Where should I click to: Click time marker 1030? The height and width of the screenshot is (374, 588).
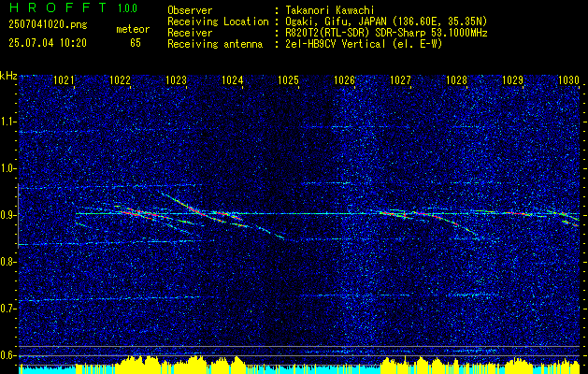pyautogui.click(x=569, y=80)
